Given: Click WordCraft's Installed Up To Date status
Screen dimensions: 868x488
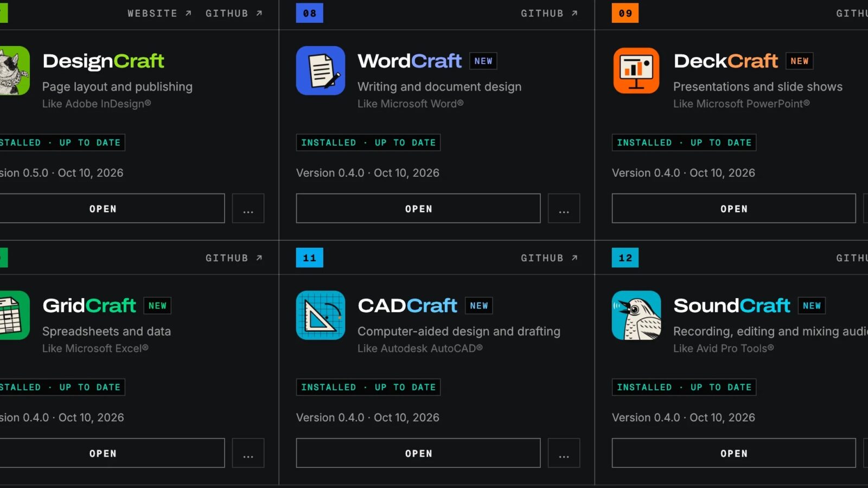Looking at the screenshot, I should [368, 143].
